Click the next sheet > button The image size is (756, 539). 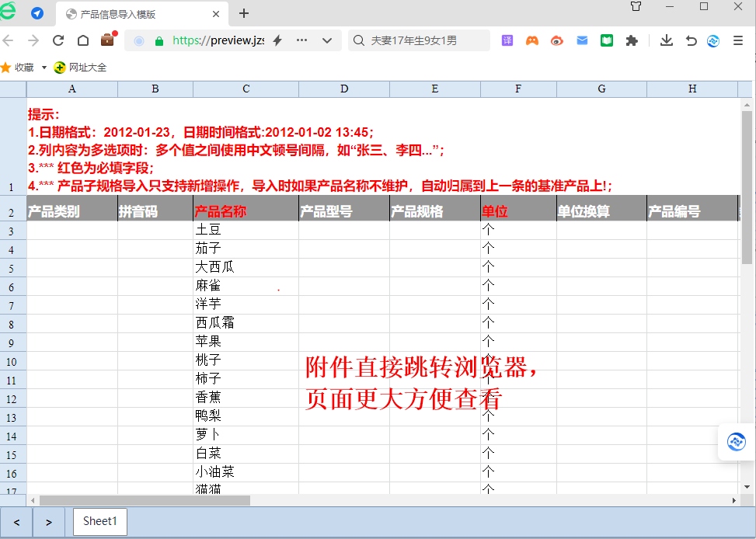49,522
